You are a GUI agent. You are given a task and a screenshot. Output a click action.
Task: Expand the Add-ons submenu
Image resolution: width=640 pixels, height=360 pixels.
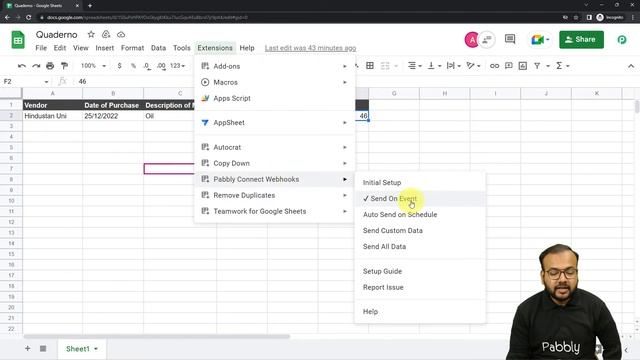click(274, 66)
